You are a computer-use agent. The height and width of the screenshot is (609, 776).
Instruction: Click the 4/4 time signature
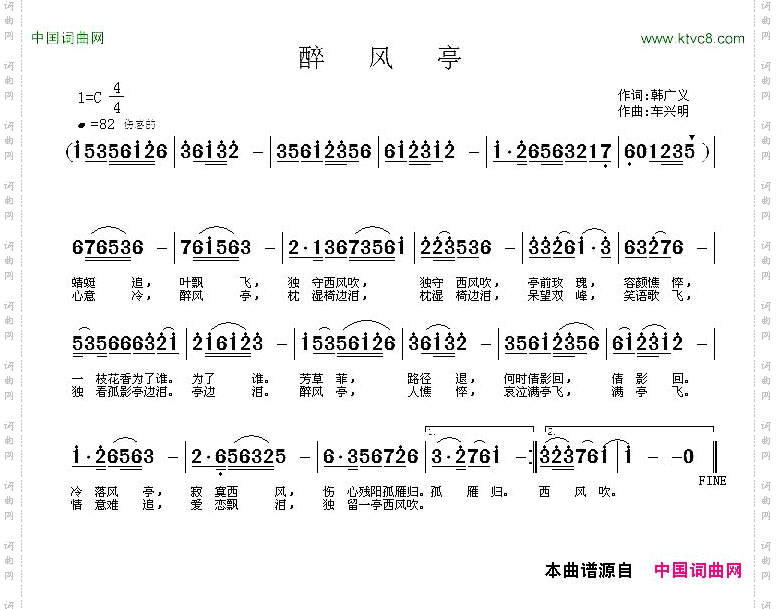pos(117,98)
